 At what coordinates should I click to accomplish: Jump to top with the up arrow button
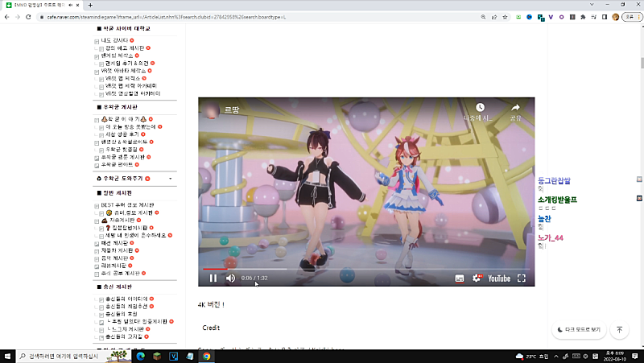(x=619, y=330)
